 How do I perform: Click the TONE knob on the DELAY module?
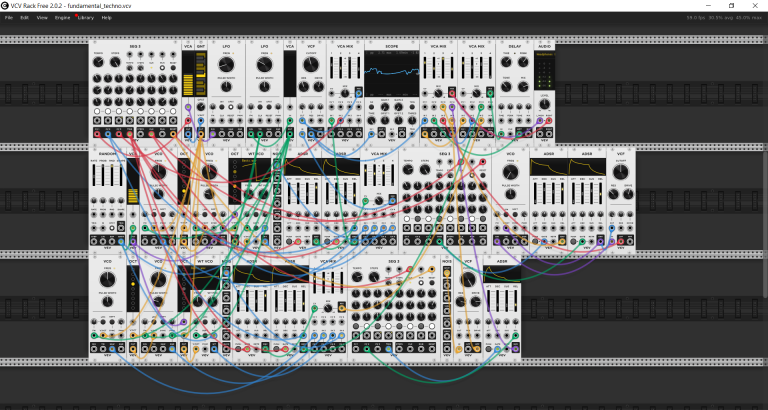(506, 87)
